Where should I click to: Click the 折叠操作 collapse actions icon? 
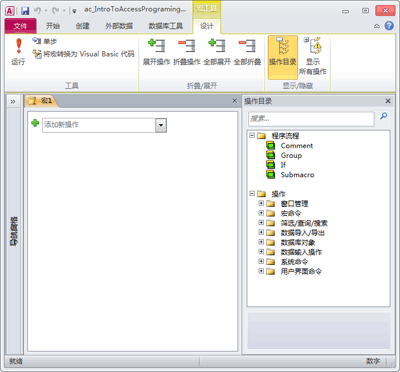pos(187,52)
